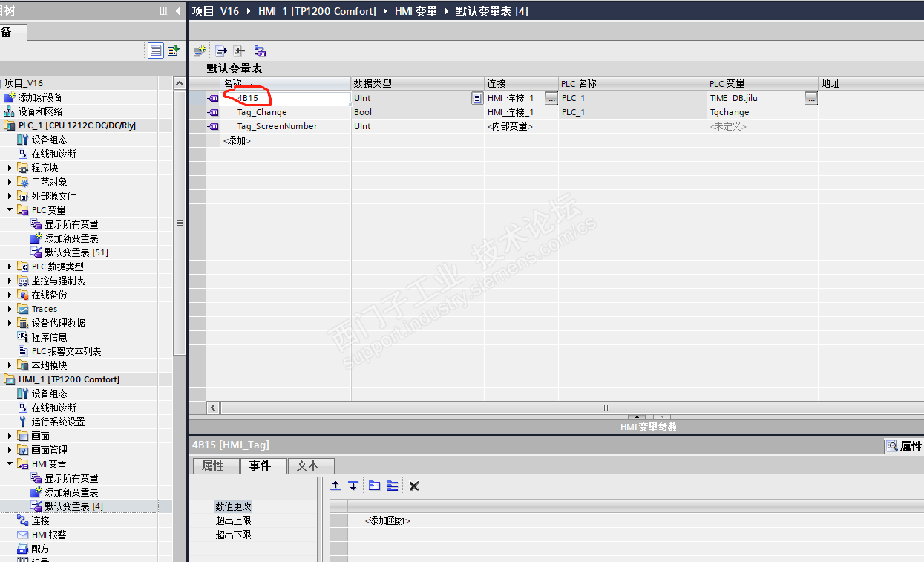
Task: Open data type dropdown for UInt of 4B15
Action: [x=476, y=98]
